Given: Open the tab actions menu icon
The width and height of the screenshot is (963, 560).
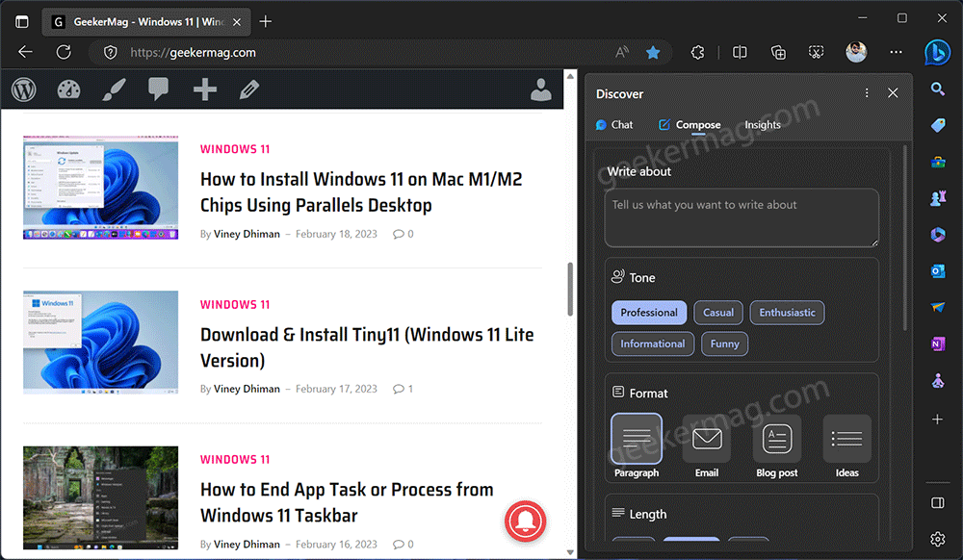Looking at the screenshot, I should tap(22, 21).
